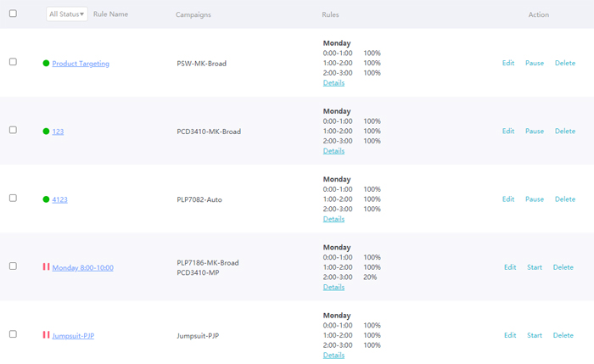Viewport: 594px width, 364px height.
Task: Click the Campaigns column header
Action: (x=193, y=14)
